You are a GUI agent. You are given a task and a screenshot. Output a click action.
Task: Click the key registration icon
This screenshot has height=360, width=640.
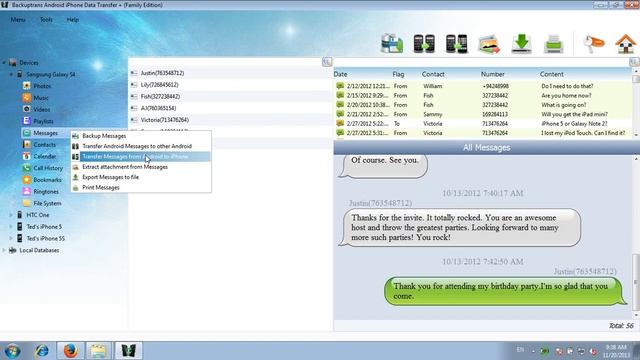[593, 43]
